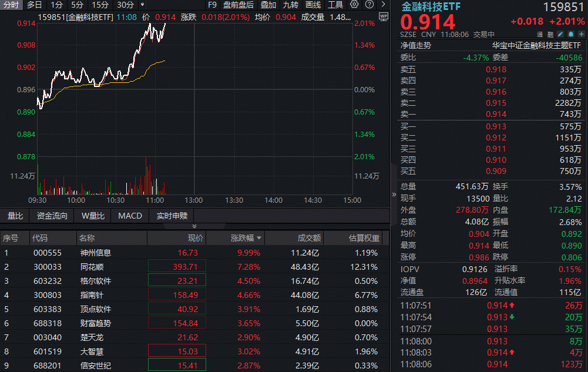Click the pencil edit icon under price change
Image resolution: width=588 pixels, height=372 pixels.
[560, 35]
